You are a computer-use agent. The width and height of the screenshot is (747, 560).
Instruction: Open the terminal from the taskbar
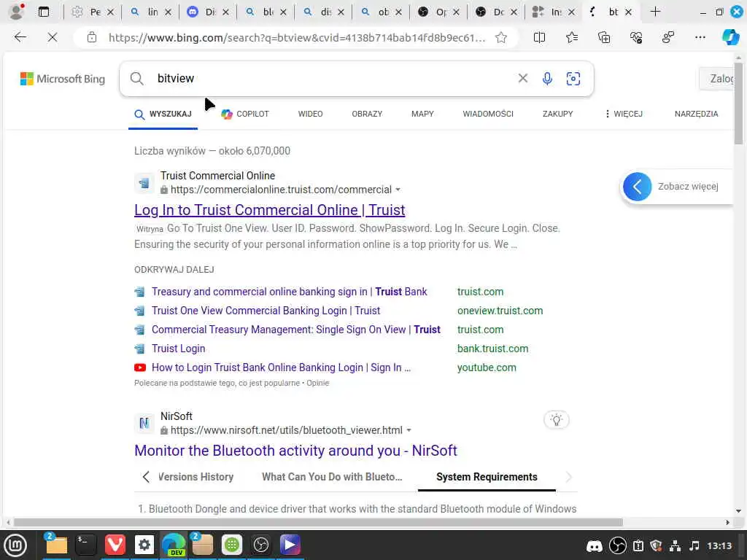coord(85,545)
